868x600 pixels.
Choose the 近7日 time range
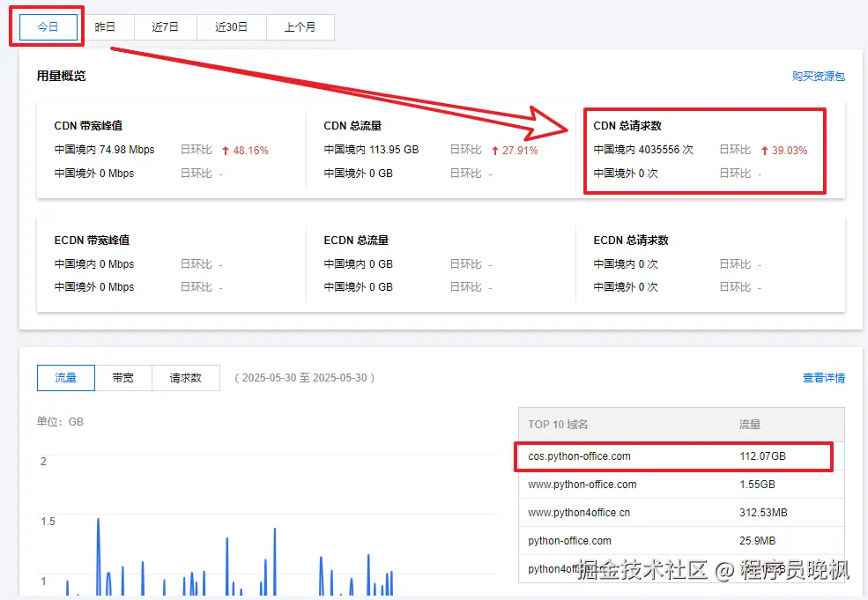click(x=165, y=27)
